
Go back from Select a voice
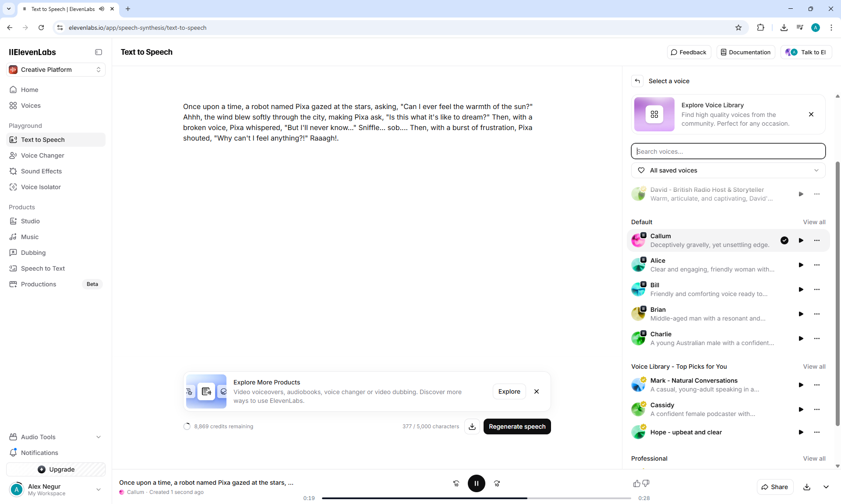point(637,81)
